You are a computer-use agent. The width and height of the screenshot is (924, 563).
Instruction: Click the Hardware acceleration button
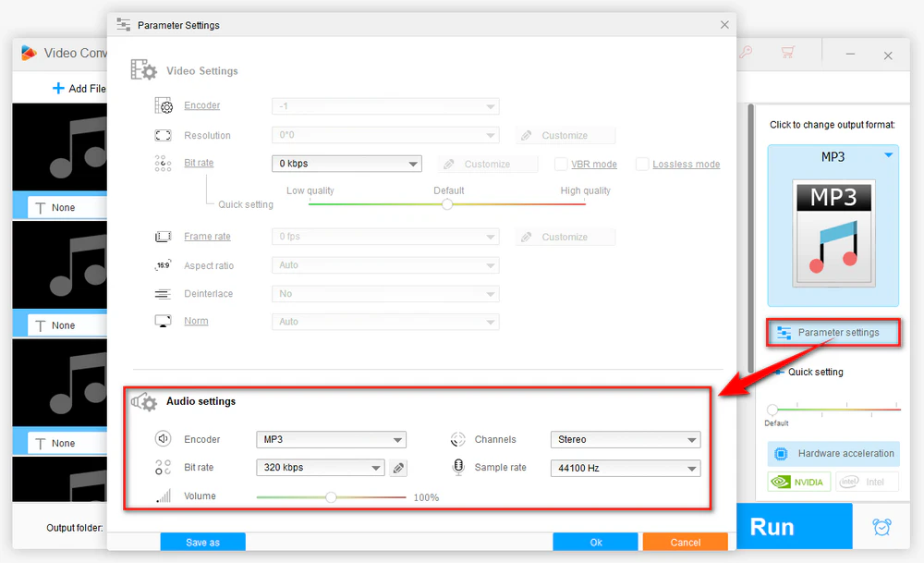click(x=833, y=453)
